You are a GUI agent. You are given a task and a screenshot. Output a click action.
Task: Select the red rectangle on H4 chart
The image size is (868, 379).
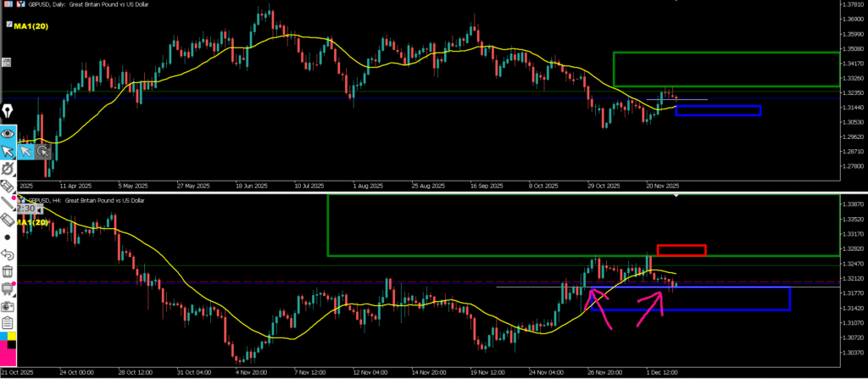tap(681, 249)
